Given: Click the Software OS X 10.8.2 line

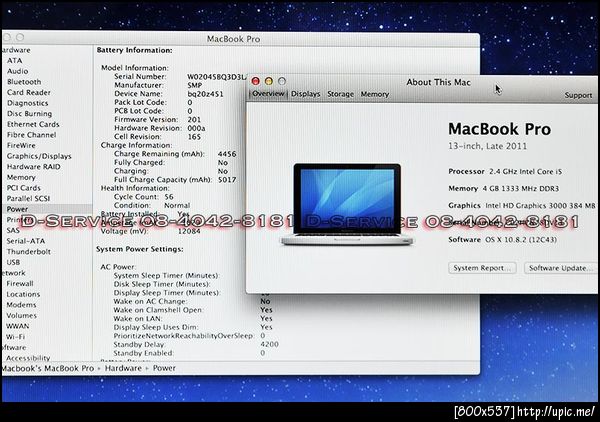Looking at the screenshot, I should (x=502, y=240).
